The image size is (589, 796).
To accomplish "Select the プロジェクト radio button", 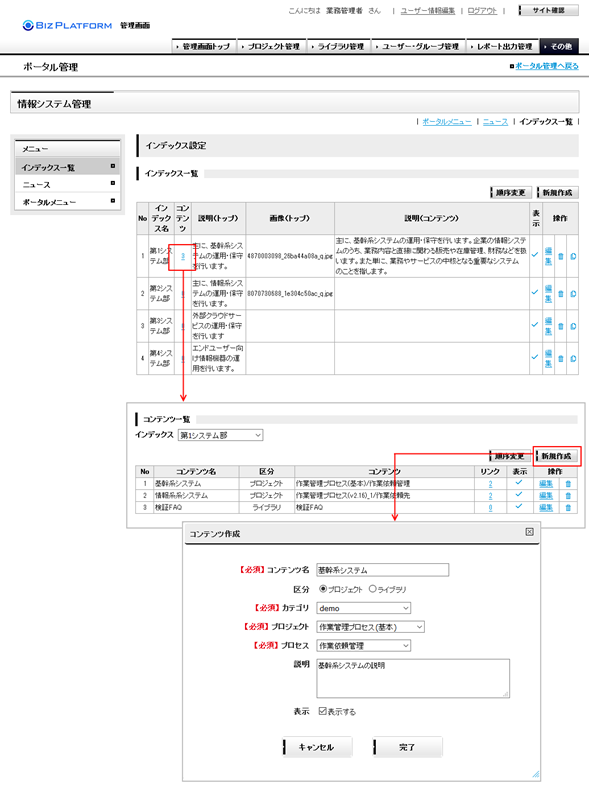I will [x=322, y=589].
